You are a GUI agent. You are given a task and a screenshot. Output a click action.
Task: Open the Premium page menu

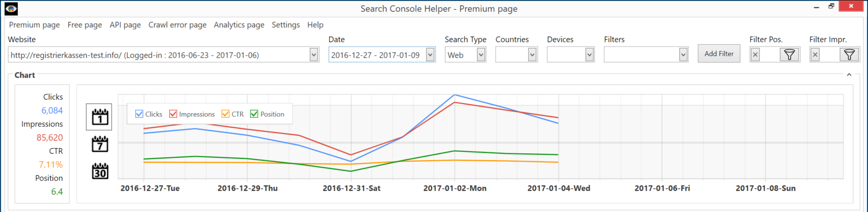34,25
